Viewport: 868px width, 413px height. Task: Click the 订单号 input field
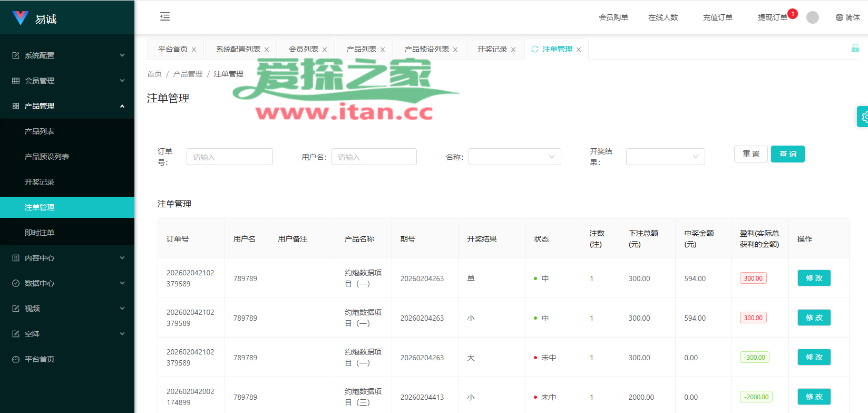click(229, 157)
